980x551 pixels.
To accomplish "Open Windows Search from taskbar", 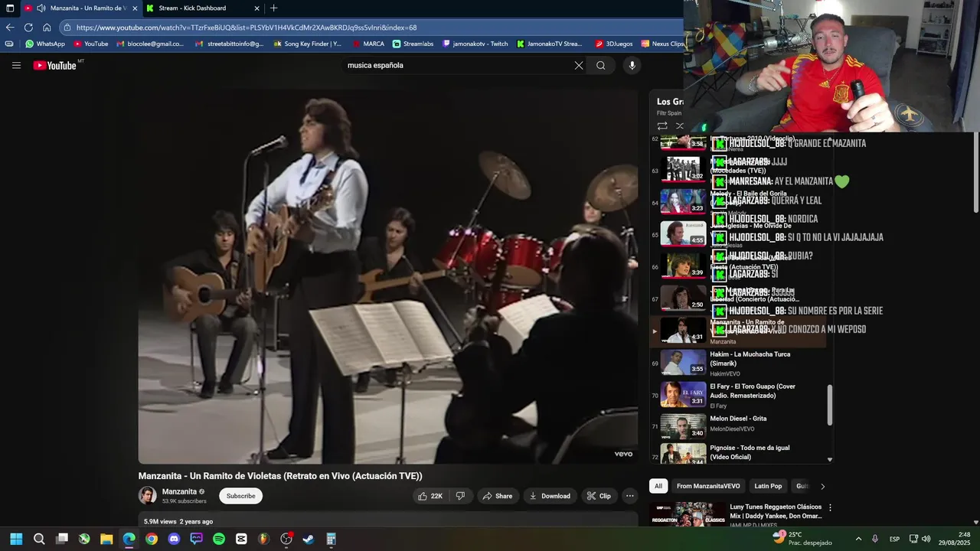I will [x=39, y=539].
